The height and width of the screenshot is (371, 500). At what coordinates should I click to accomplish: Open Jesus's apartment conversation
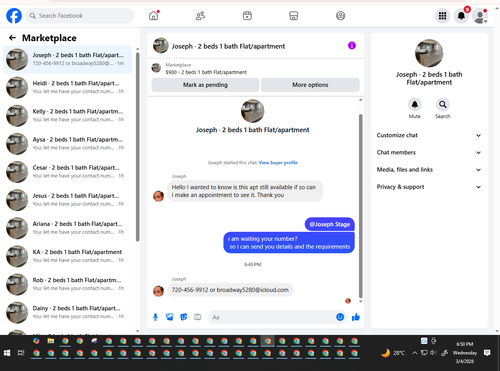pyautogui.click(x=68, y=200)
